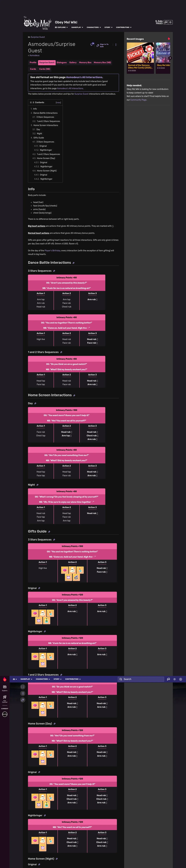Edit the first 3 Stars Sequences section

pos(54,271)
